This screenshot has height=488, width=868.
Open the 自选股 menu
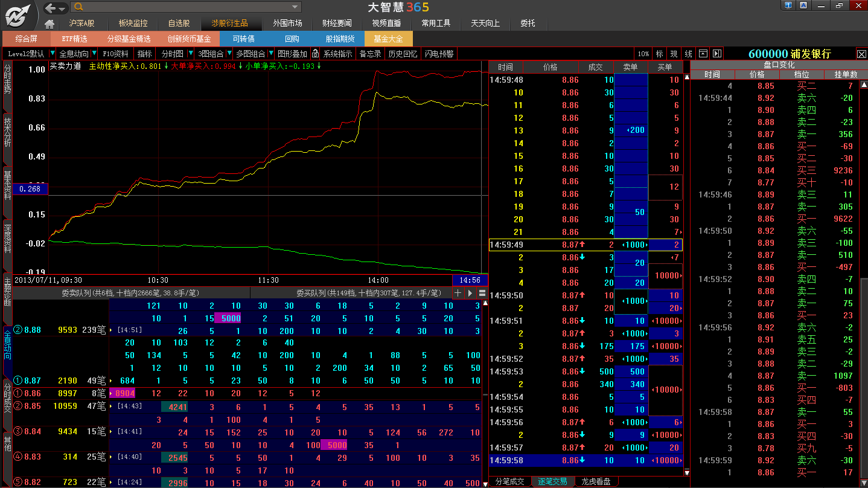tap(179, 24)
